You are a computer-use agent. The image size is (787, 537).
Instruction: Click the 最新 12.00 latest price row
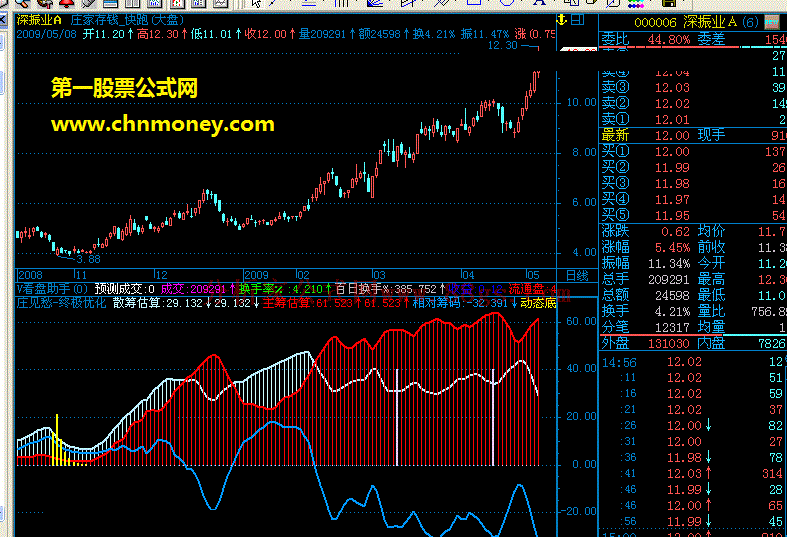(645, 136)
